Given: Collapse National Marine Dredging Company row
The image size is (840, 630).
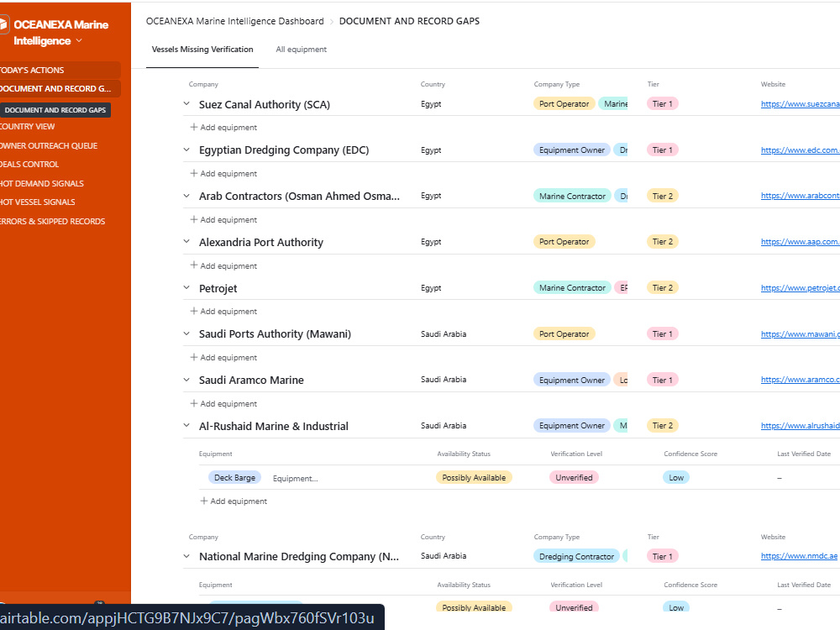Looking at the screenshot, I should [186, 556].
